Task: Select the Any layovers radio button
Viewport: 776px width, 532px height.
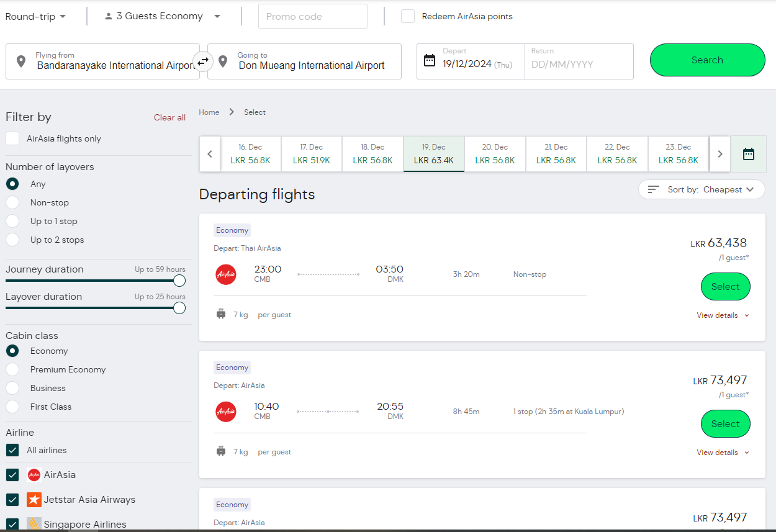Action: 12,184
